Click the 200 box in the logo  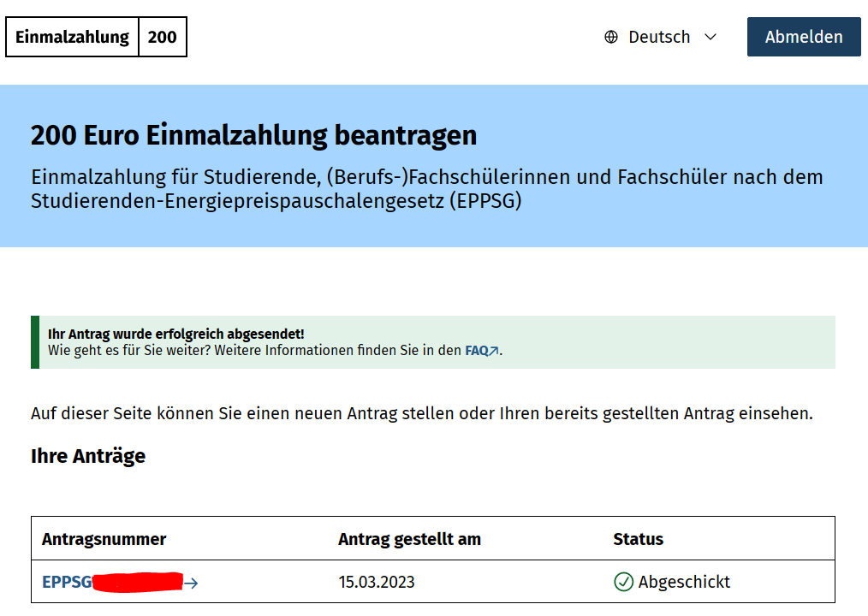[x=162, y=37]
